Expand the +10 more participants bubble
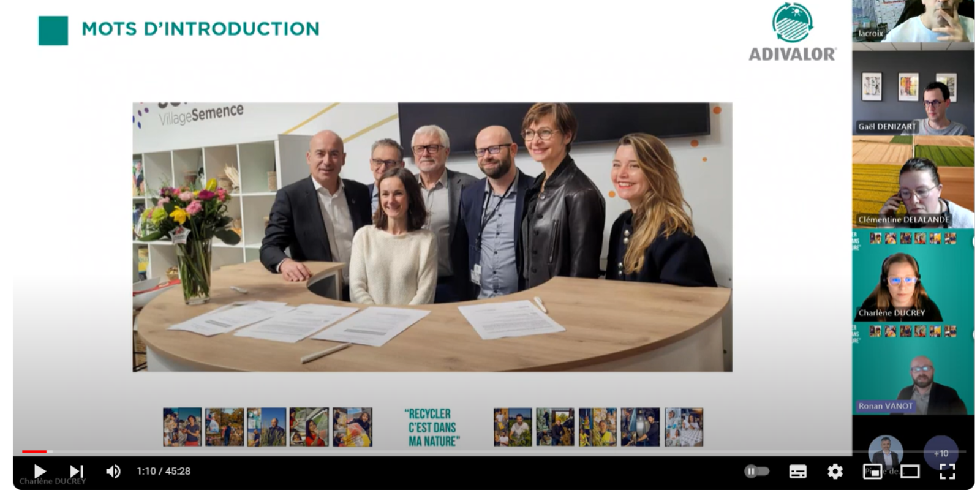This screenshot has height=490, width=980. [x=941, y=453]
